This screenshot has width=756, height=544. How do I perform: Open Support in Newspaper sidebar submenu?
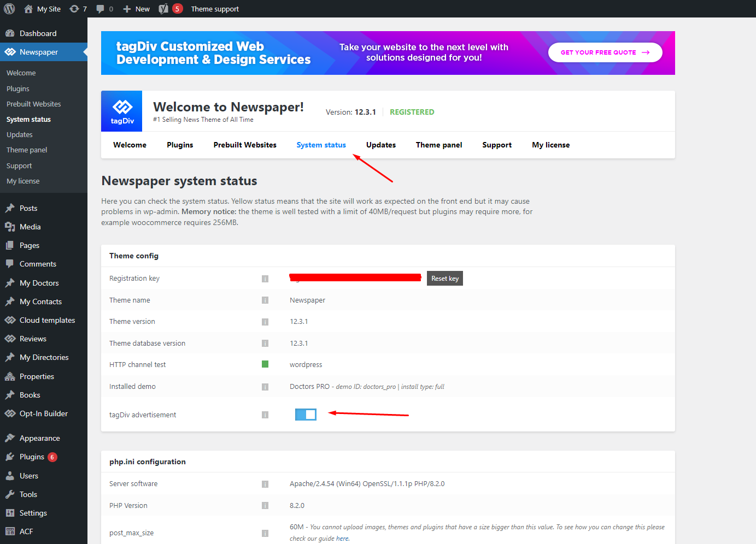point(19,165)
